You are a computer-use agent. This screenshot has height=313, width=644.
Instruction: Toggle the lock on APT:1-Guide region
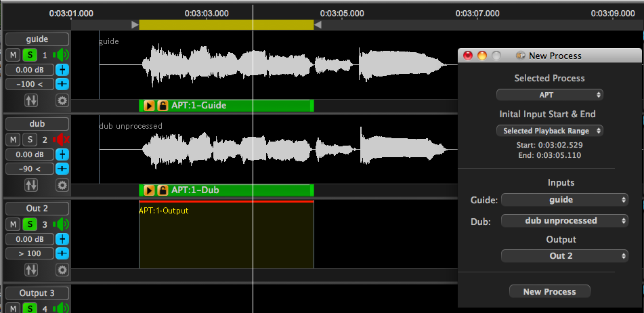(163, 106)
